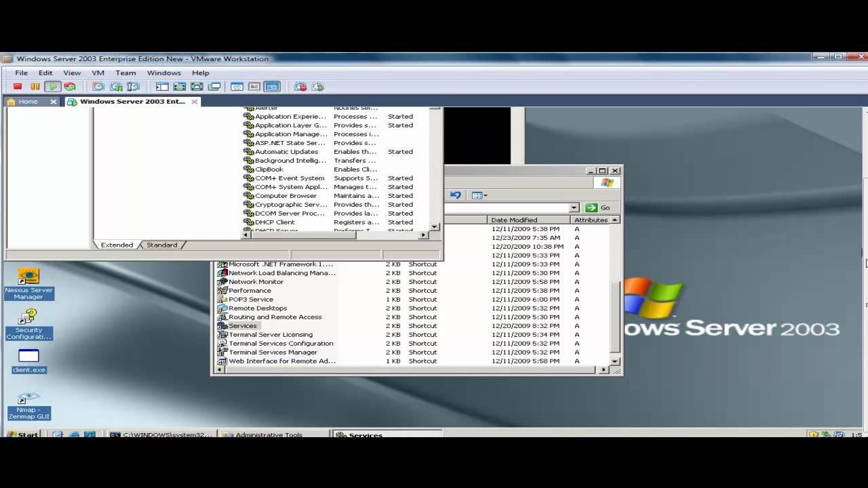
Task: Click gear icon of DHCP Client service
Action: [248, 222]
